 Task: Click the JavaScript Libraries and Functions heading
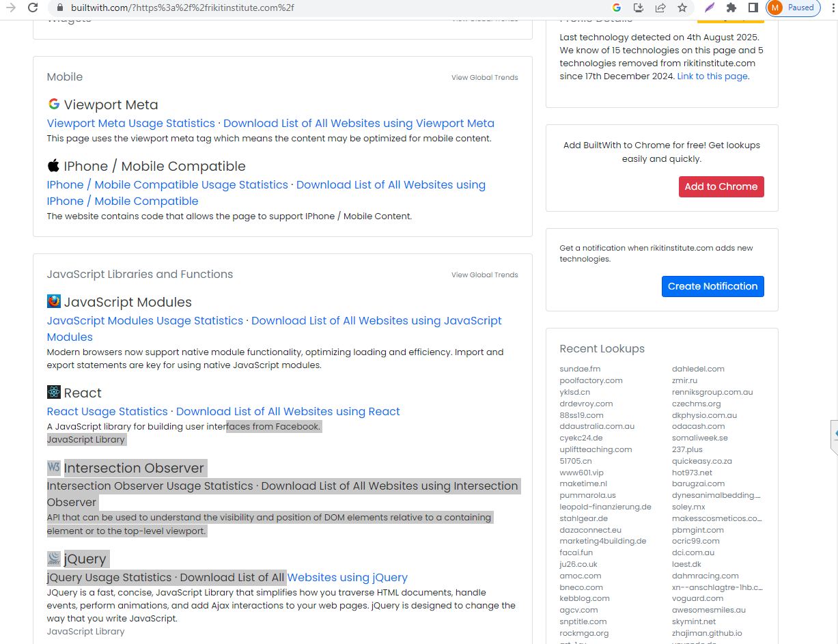[140, 274]
